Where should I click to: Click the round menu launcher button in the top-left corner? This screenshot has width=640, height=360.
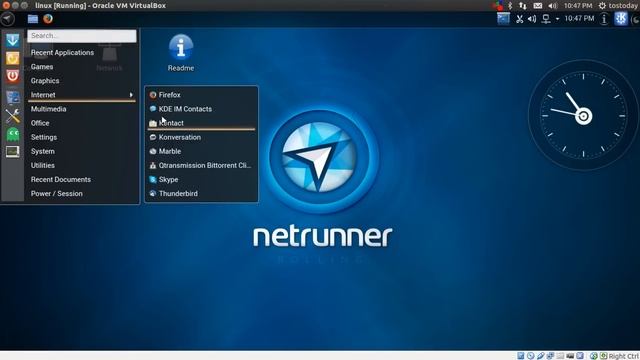(x=8, y=19)
